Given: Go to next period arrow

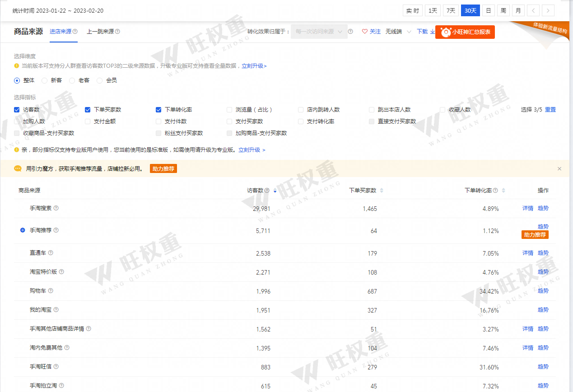Looking at the screenshot, I should (x=548, y=10).
